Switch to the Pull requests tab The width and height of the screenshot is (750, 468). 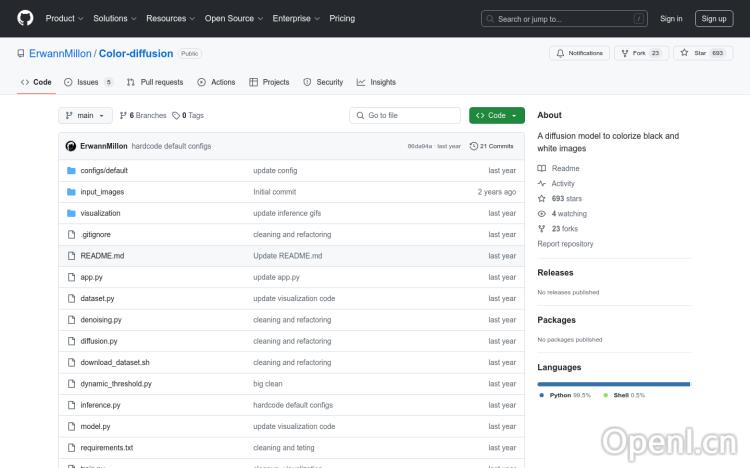click(155, 82)
